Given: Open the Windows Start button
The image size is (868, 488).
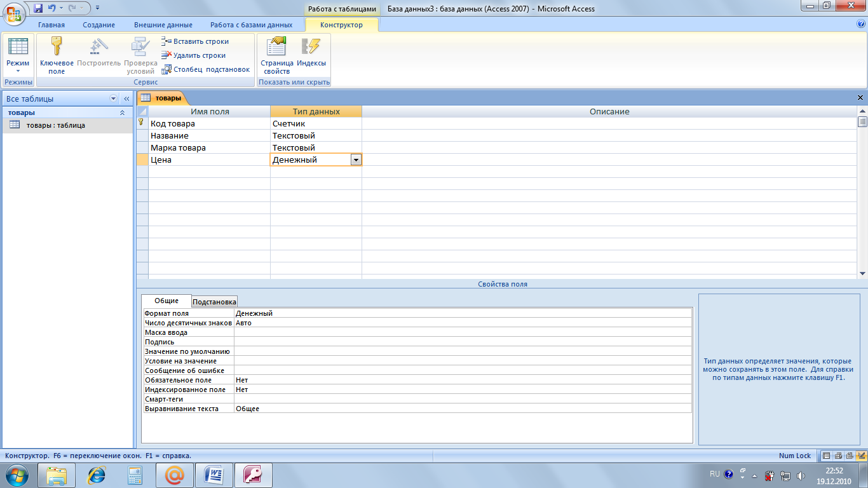Looking at the screenshot, I should click(16, 475).
